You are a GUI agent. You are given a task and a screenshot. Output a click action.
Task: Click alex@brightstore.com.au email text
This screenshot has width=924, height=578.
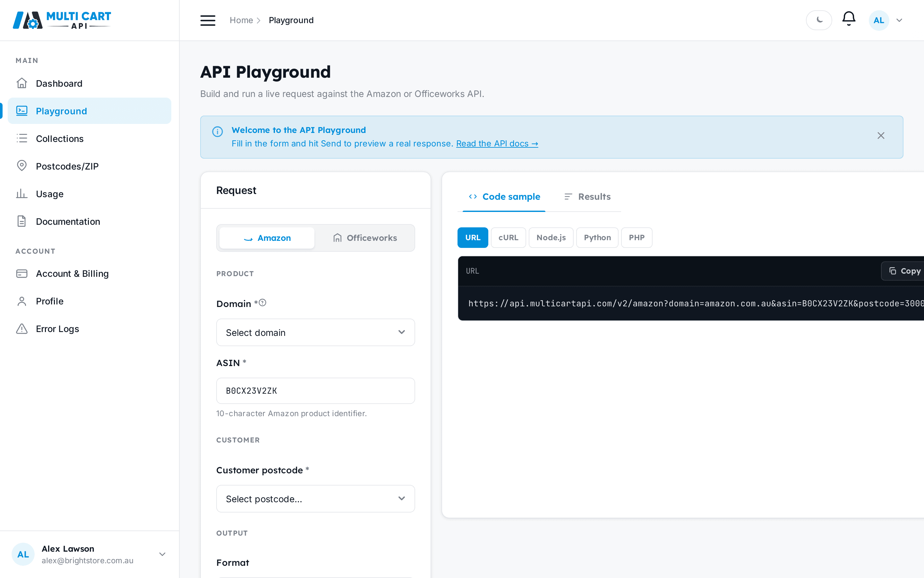(x=88, y=560)
